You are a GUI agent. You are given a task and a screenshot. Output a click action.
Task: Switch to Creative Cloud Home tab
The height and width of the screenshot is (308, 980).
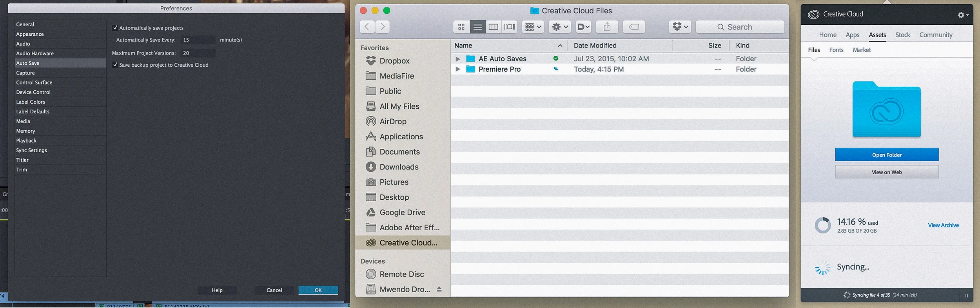coord(828,35)
